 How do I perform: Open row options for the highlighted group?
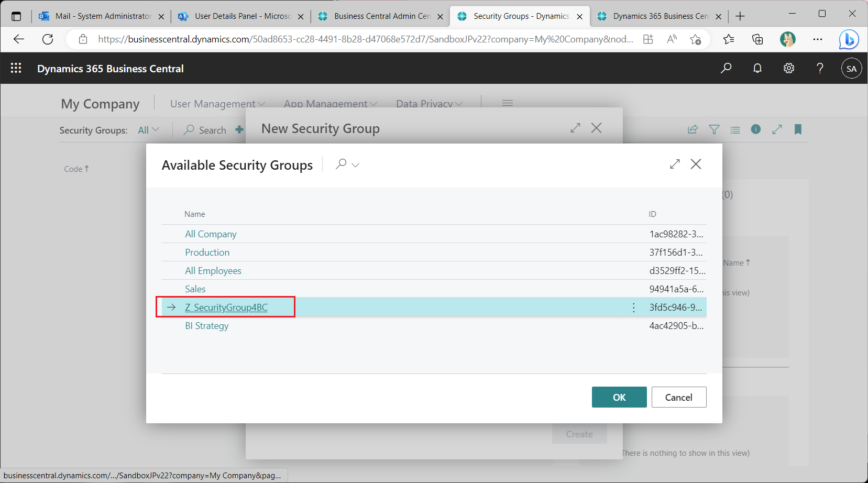point(633,308)
